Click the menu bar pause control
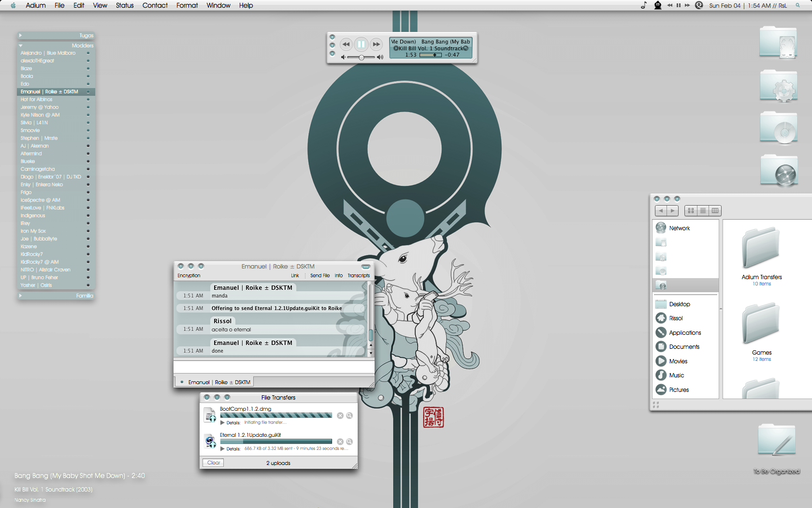812x508 pixels. 679,5
